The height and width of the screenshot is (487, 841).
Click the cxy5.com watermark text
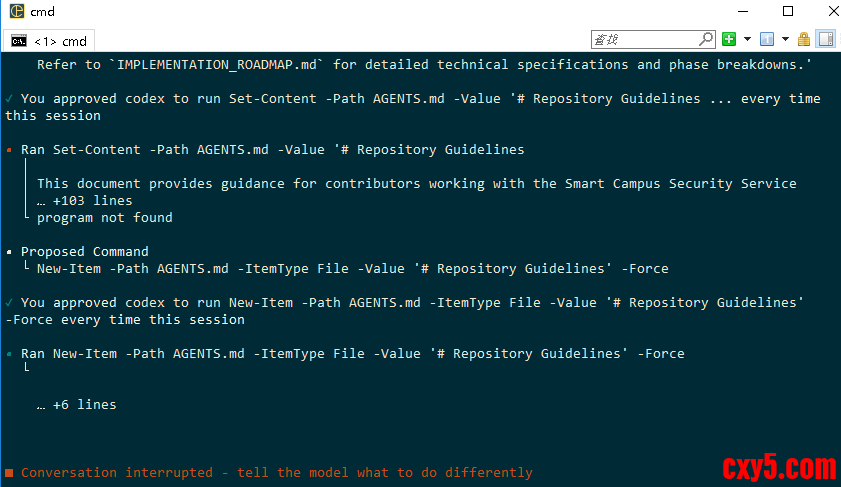[778, 467]
